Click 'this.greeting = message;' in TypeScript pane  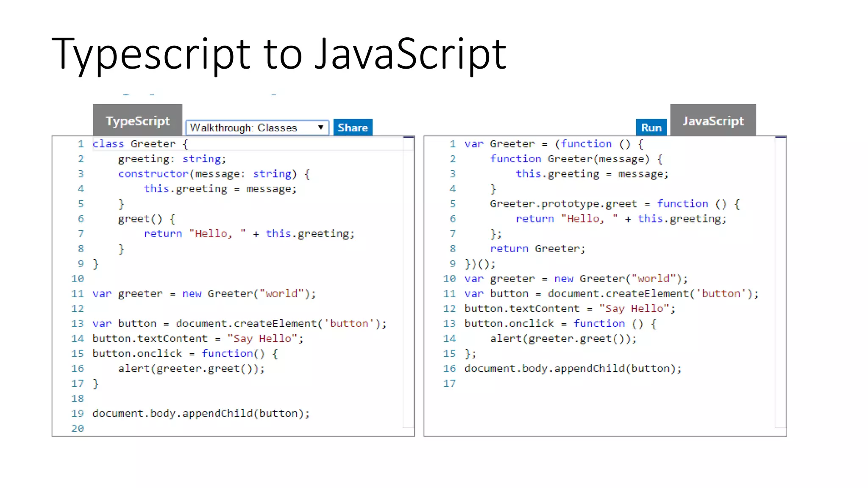(220, 189)
